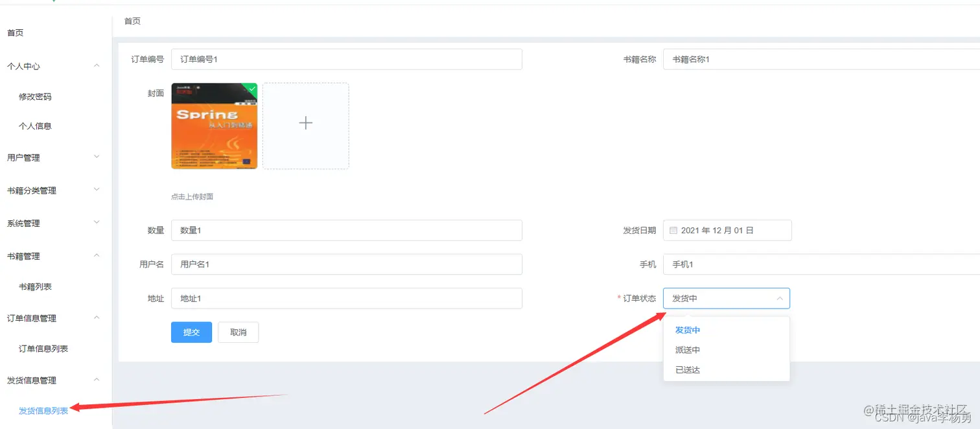Open 修改密码 in the sidebar
The image size is (980, 429).
pyautogui.click(x=35, y=97)
